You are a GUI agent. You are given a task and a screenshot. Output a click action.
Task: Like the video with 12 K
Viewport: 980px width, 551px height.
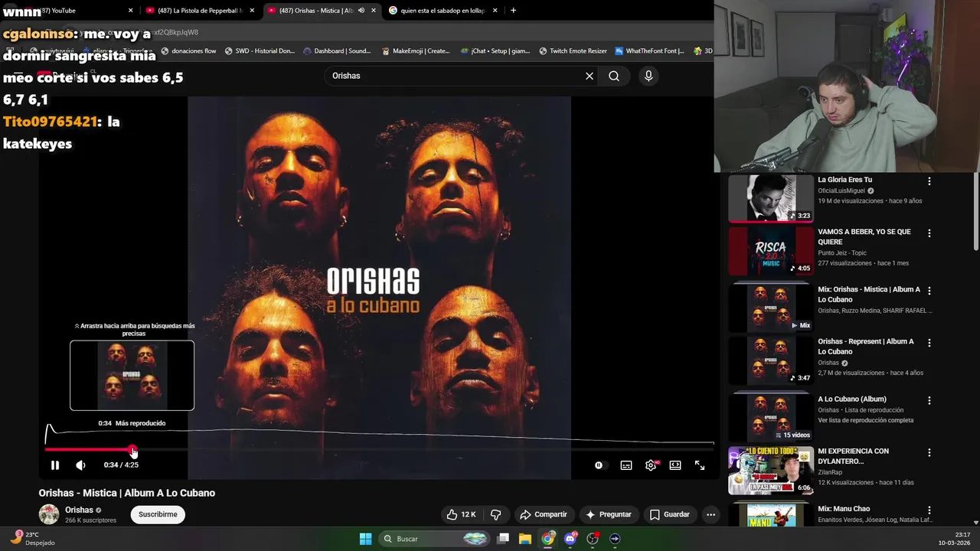coord(462,514)
